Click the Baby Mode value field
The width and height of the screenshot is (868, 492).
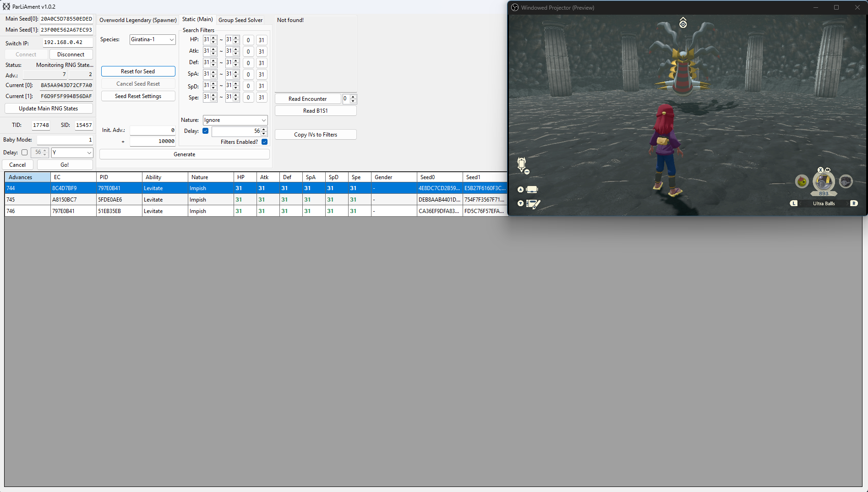pyautogui.click(x=65, y=140)
